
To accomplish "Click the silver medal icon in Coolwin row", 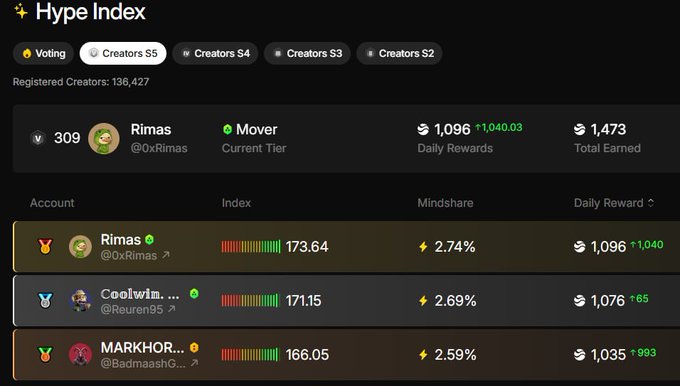I will click(45, 300).
